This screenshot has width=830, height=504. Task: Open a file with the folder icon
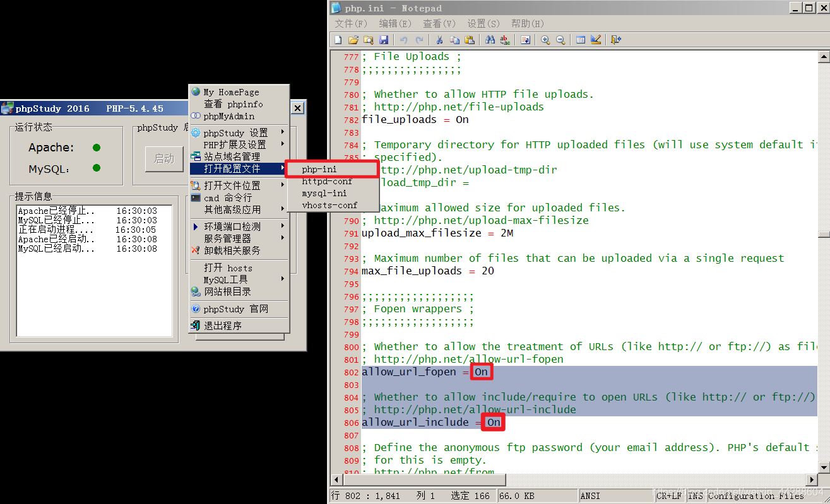pyautogui.click(x=353, y=40)
